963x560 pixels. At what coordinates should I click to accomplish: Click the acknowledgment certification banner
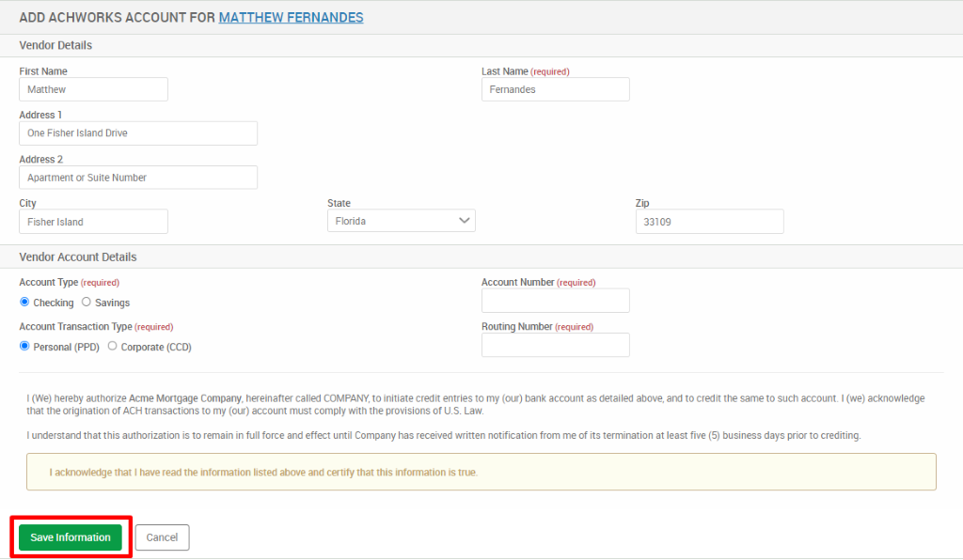coord(481,472)
